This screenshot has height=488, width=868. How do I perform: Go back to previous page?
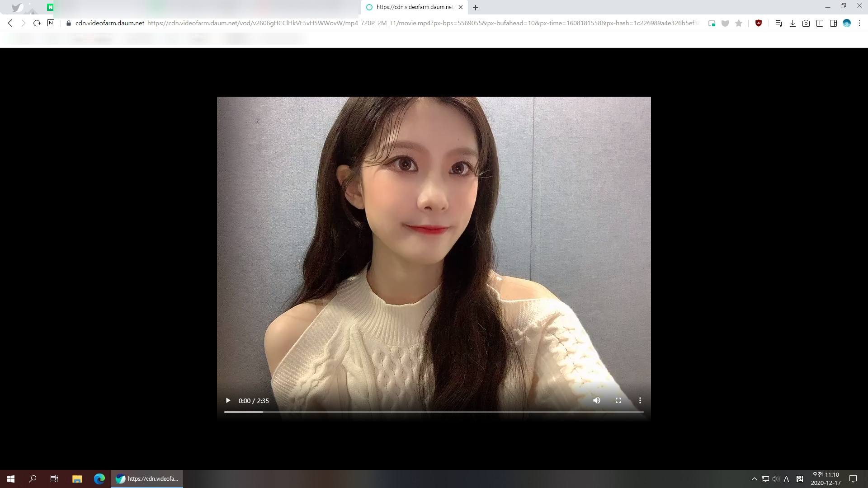pos(10,23)
